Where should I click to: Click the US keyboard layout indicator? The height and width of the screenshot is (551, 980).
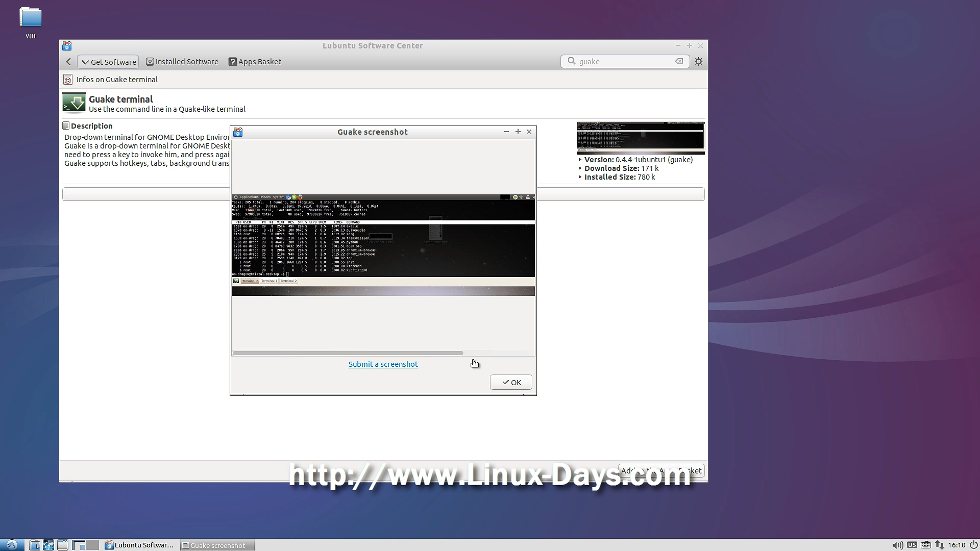click(x=912, y=545)
